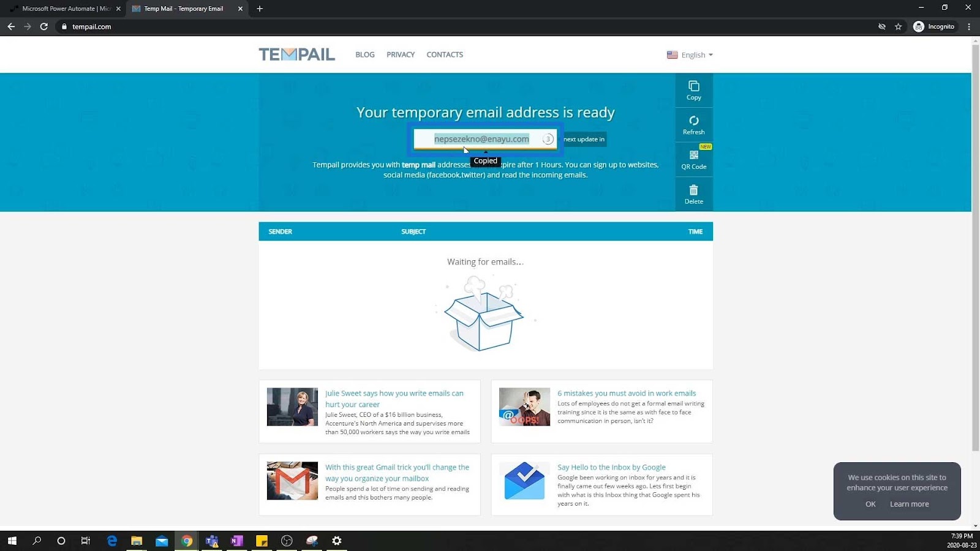
Task: Open the CONTACTS page
Action: [445, 54]
